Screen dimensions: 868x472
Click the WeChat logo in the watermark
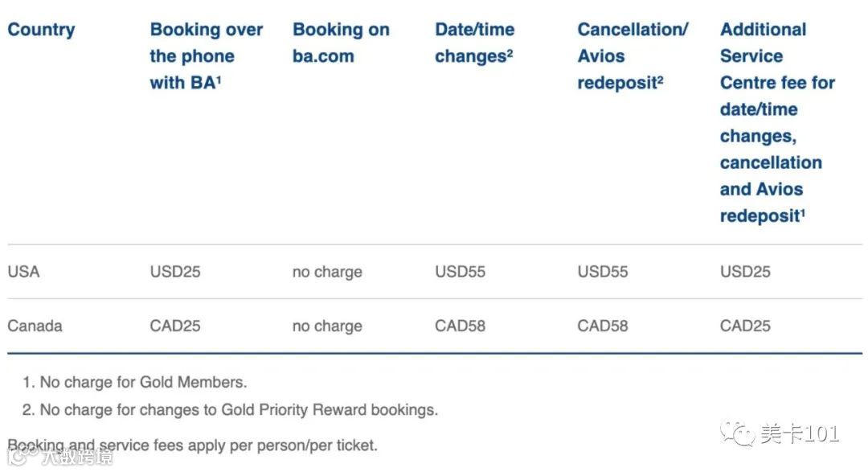[x=738, y=436]
